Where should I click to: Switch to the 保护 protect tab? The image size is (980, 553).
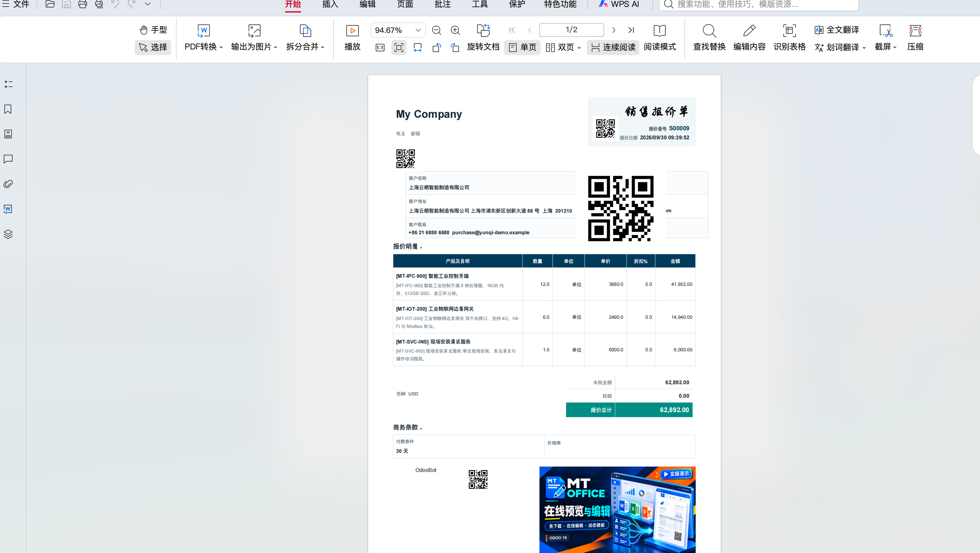(x=517, y=4)
